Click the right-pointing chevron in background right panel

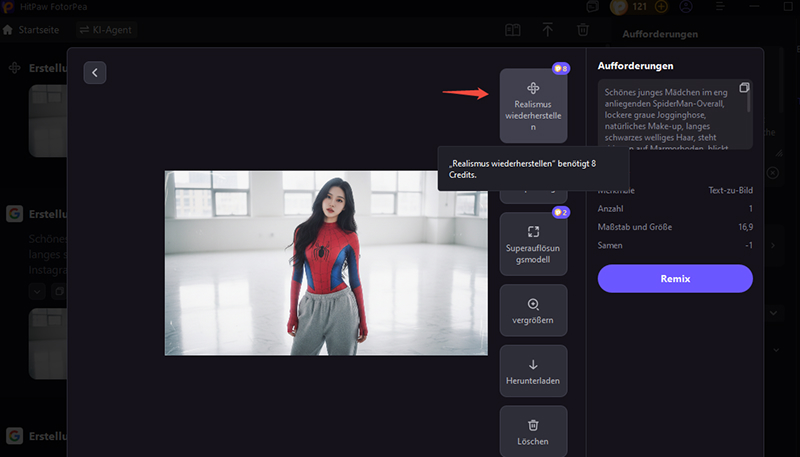(x=773, y=245)
